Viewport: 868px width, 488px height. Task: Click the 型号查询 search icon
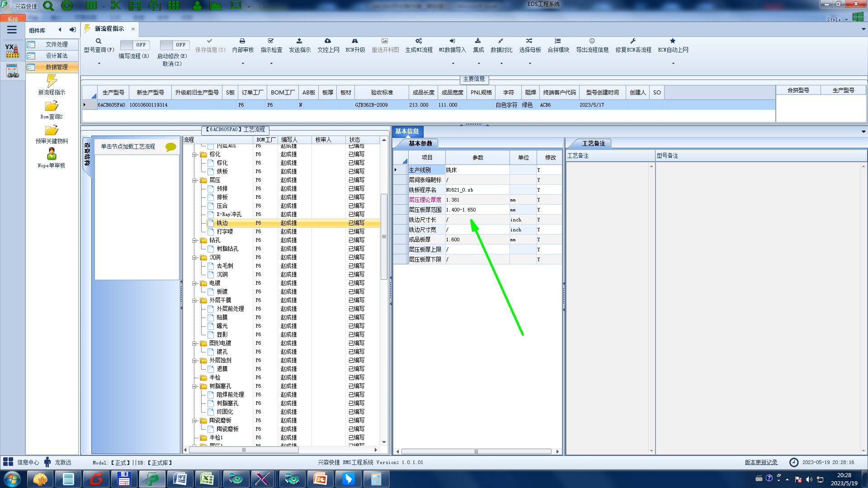[99, 41]
